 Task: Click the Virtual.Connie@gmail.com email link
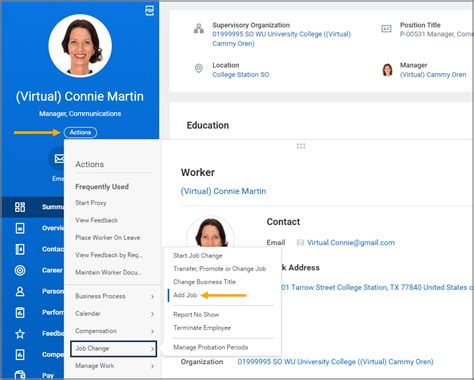click(x=351, y=243)
